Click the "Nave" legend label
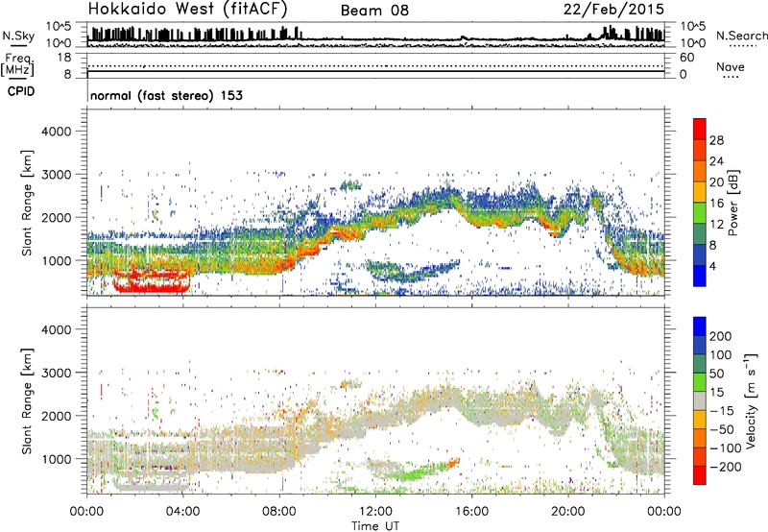Viewport: 768px width, 532px height. pyautogui.click(x=731, y=66)
